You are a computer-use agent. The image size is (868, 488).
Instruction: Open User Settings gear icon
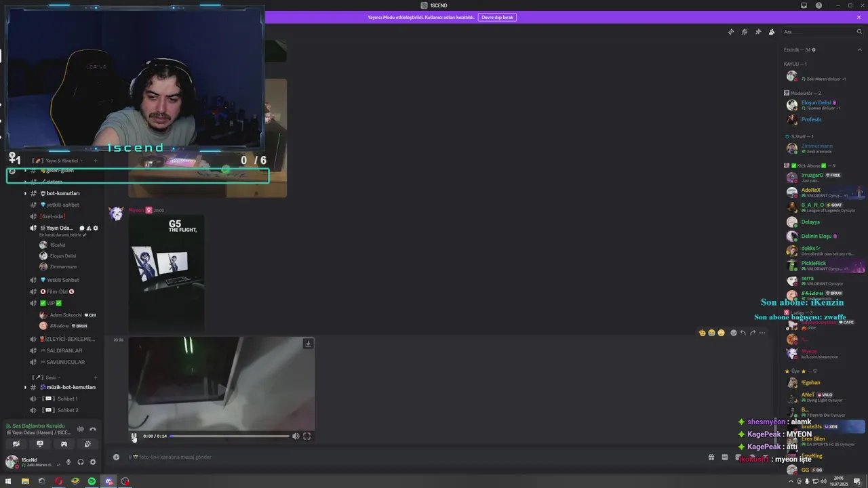93,462
